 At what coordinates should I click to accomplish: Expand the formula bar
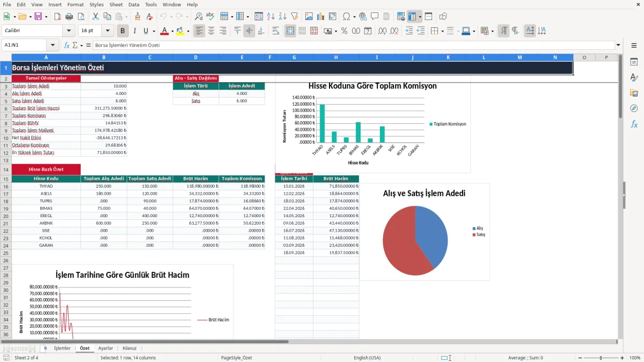point(618,45)
